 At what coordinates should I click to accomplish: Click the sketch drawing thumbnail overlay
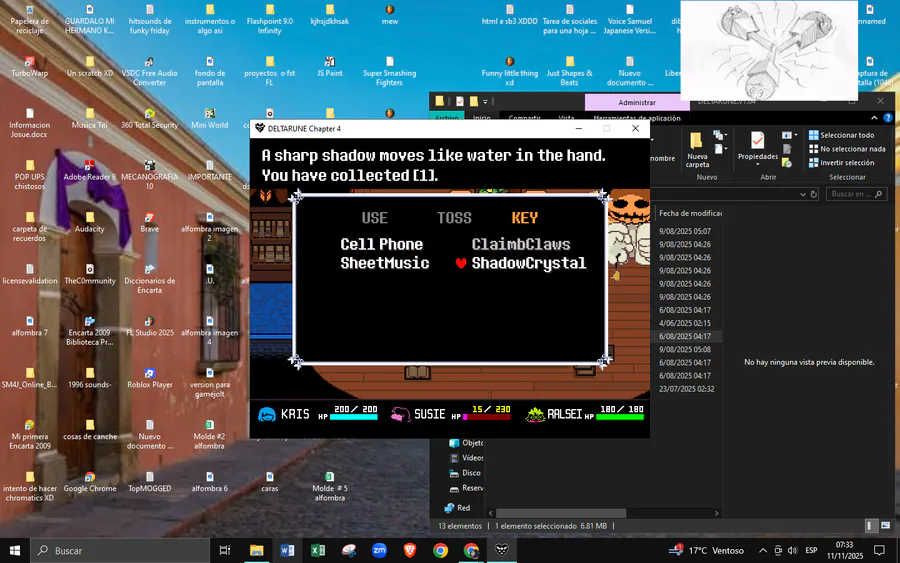point(769,51)
